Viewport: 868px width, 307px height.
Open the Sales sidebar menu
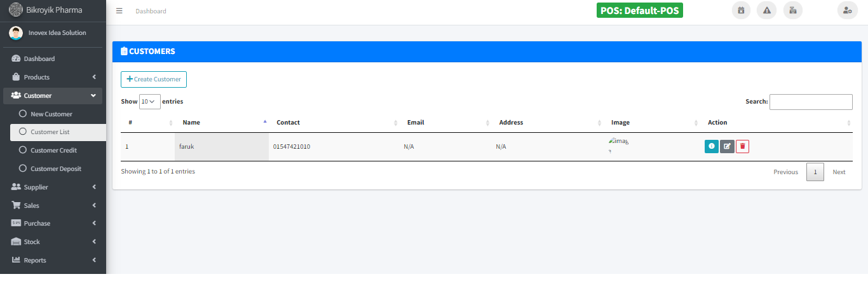point(53,206)
